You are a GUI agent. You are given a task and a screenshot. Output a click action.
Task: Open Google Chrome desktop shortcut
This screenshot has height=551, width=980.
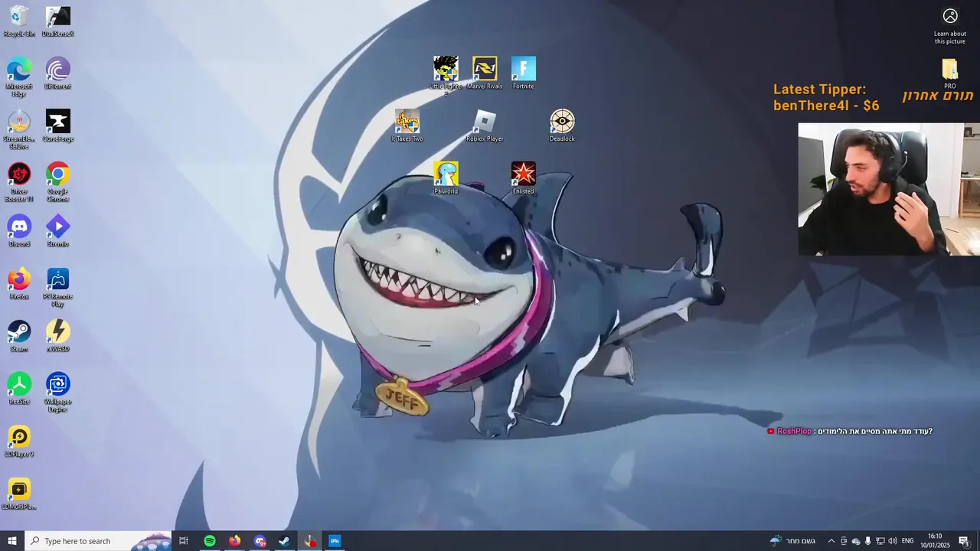58,182
